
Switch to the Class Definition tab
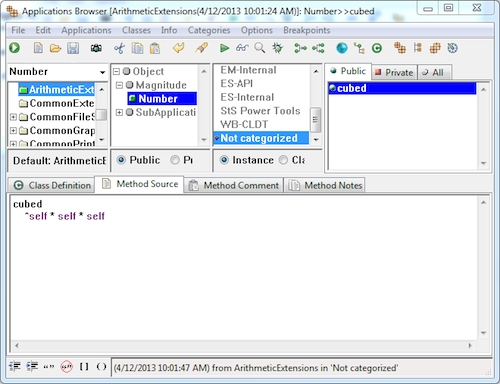pos(52,185)
